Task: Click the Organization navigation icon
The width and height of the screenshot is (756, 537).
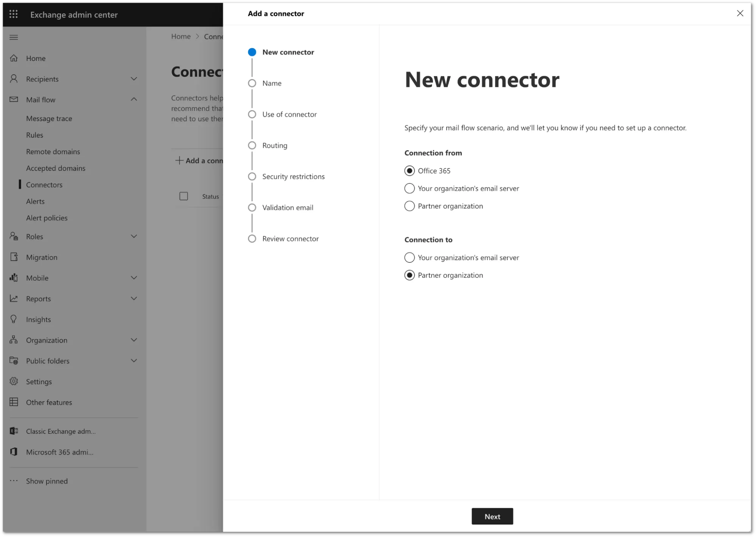Action: pos(14,340)
